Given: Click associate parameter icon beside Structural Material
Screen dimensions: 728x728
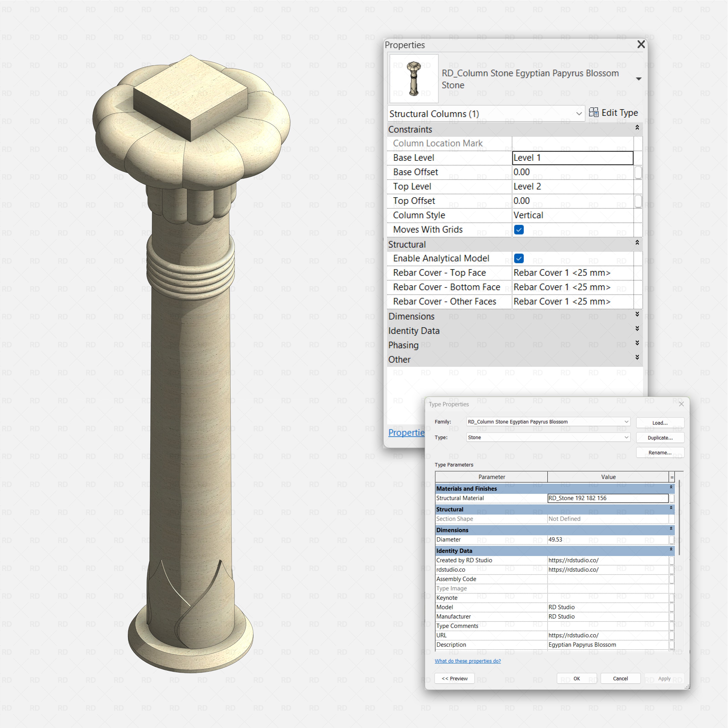Looking at the screenshot, I should click(672, 498).
